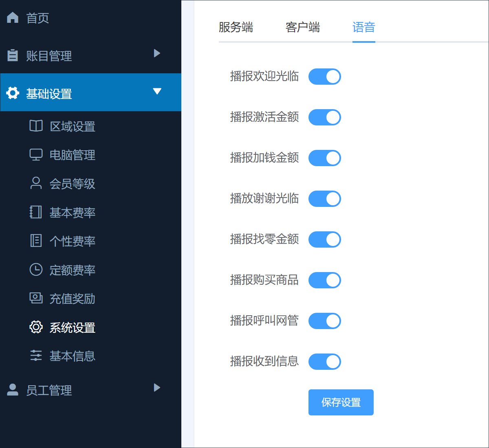
Task: Click the book icon for 区域设置
Action: point(36,126)
